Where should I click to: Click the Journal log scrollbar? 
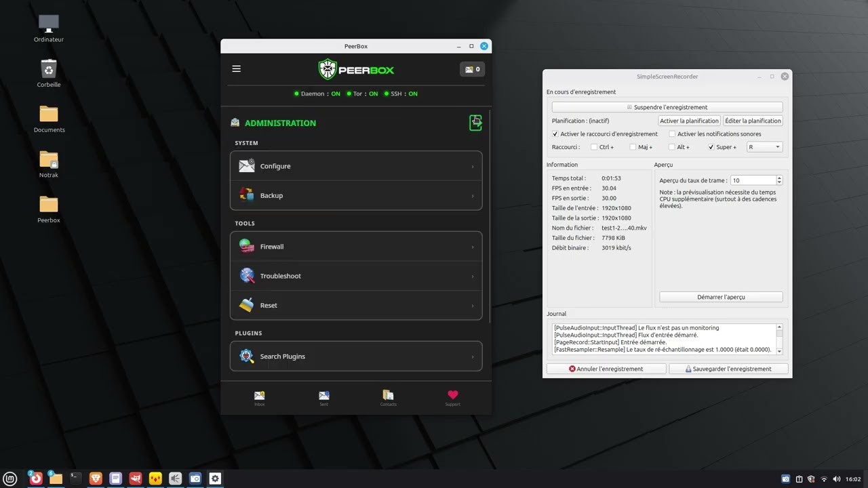[779, 339]
